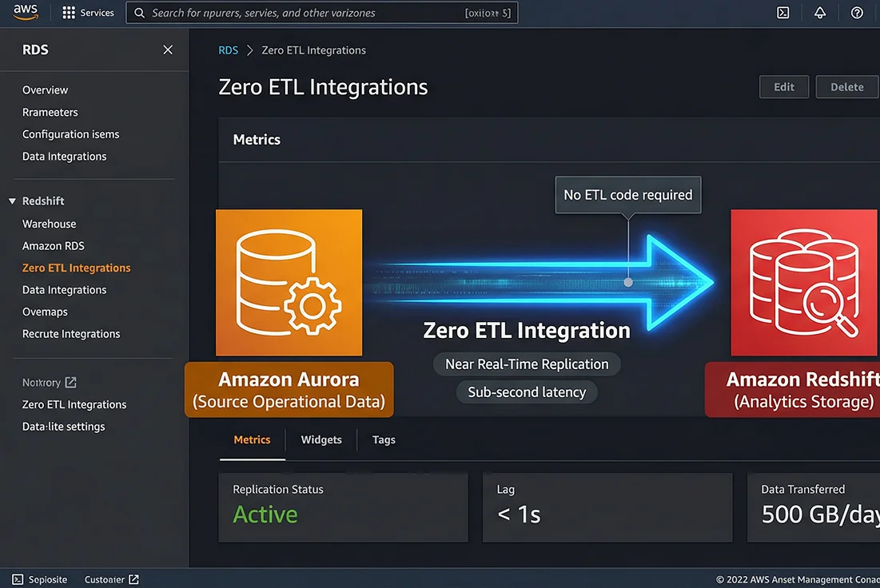Click the Edit button
880x588 pixels.
[783, 86]
